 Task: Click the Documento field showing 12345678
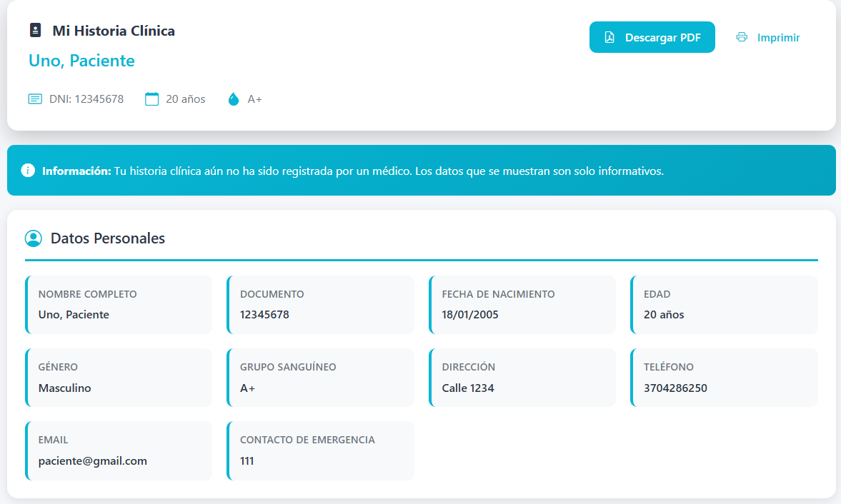coord(264,315)
